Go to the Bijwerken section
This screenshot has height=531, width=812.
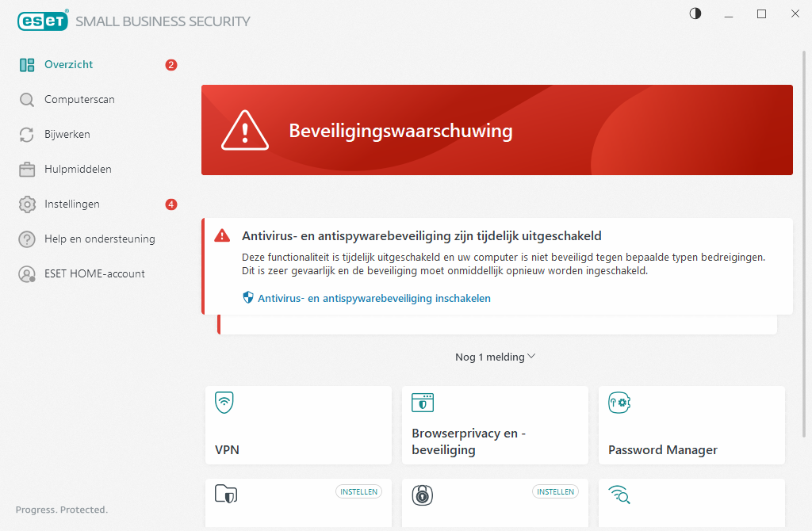[x=67, y=135]
